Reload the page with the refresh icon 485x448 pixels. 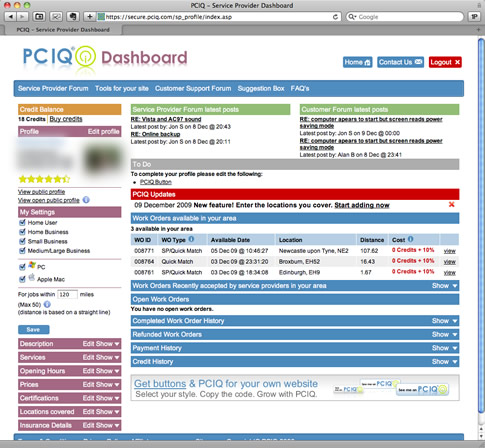click(335, 17)
